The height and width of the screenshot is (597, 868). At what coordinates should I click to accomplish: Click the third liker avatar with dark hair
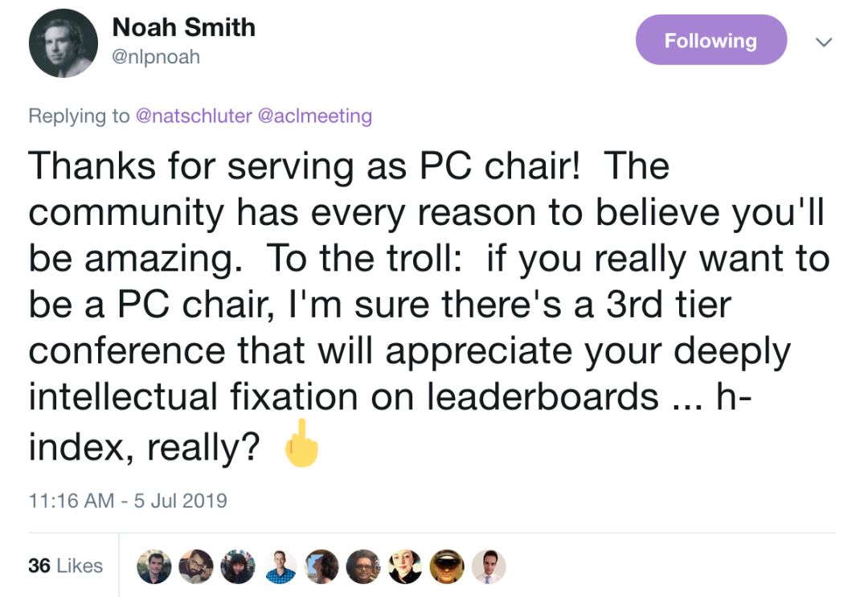coord(238,566)
